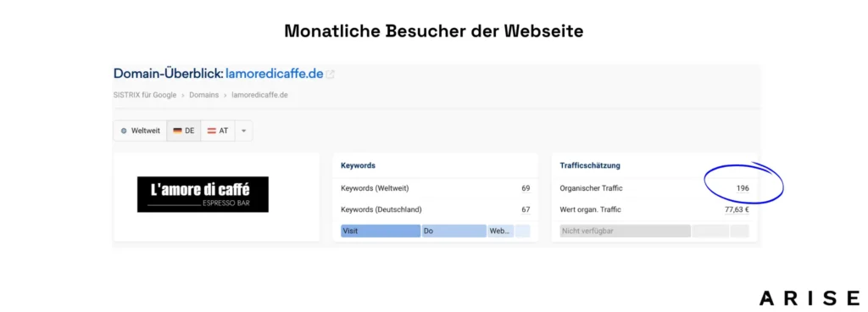
Task: Go to Domains breadcrumb
Action: point(203,95)
